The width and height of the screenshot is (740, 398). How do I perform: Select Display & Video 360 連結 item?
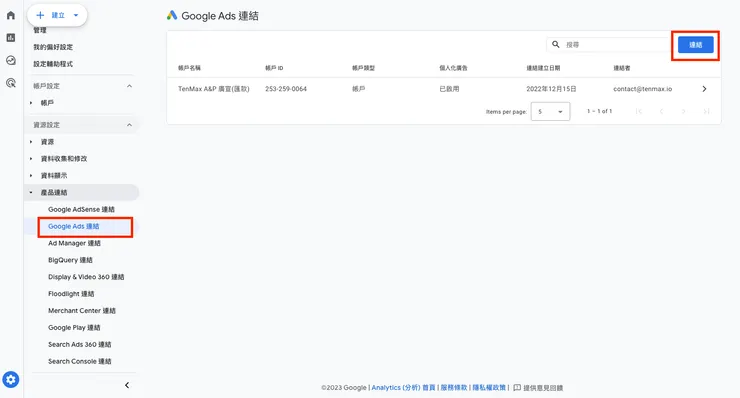tap(86, 277)
